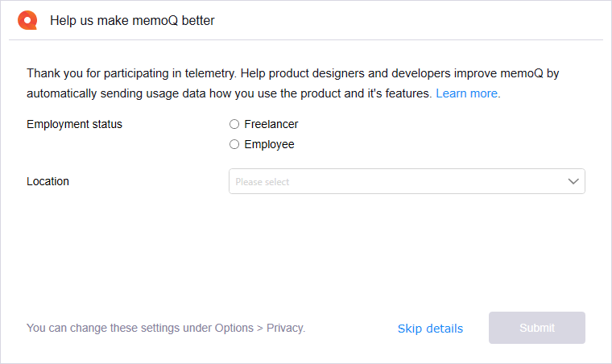
Task: Open the Location dropdown field
Action: pyautogui.click(x=407, y=181)
